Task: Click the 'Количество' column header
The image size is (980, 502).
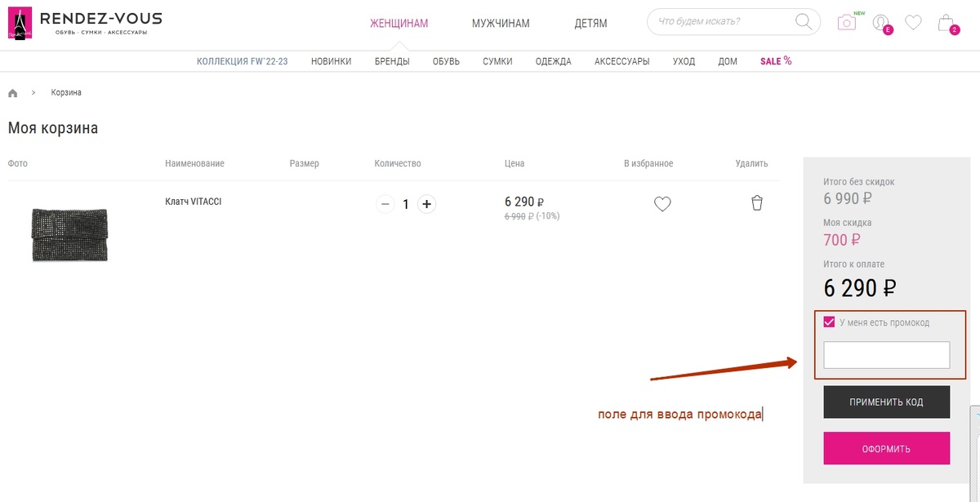Action: [x=398, y=163]
